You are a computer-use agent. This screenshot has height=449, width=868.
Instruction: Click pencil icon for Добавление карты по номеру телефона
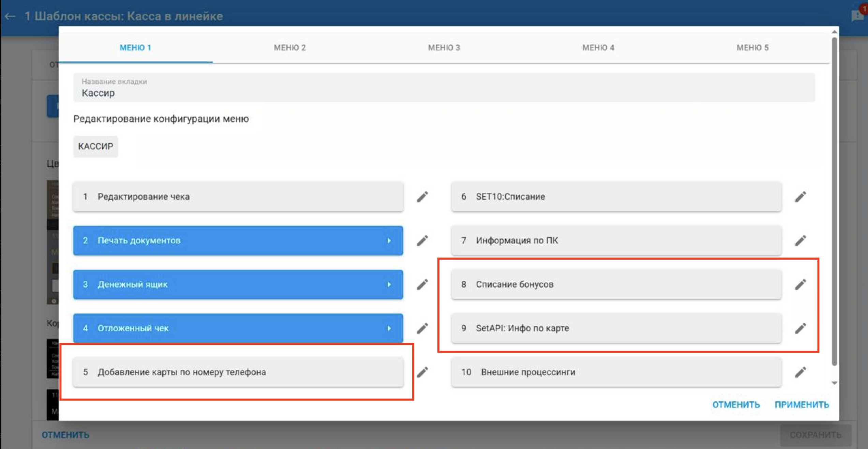click(422, 372)
